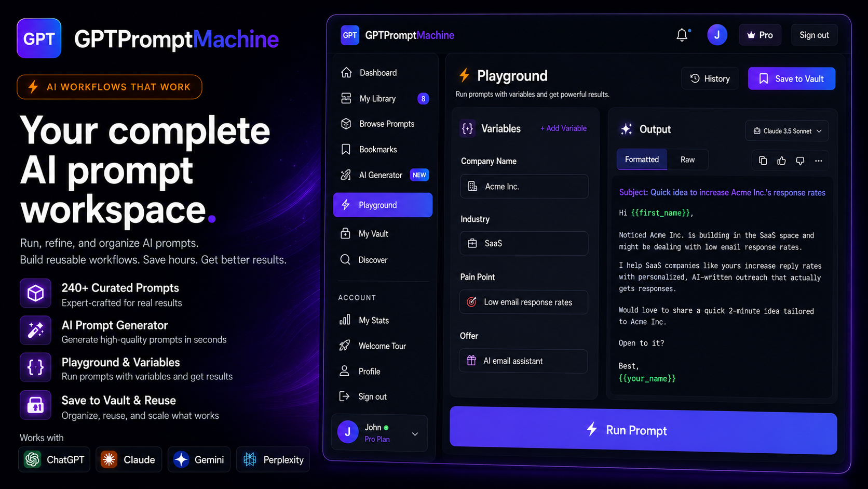Click the GPT logo in app header
Viewport: 868px width, 489px height.
pos(350,35)
